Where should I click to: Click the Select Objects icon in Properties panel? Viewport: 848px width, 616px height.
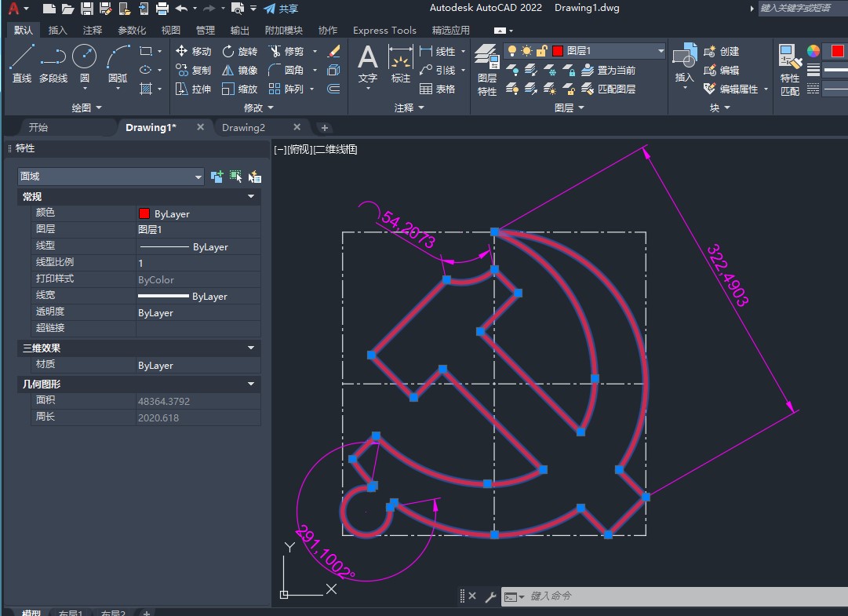(236, 177)
